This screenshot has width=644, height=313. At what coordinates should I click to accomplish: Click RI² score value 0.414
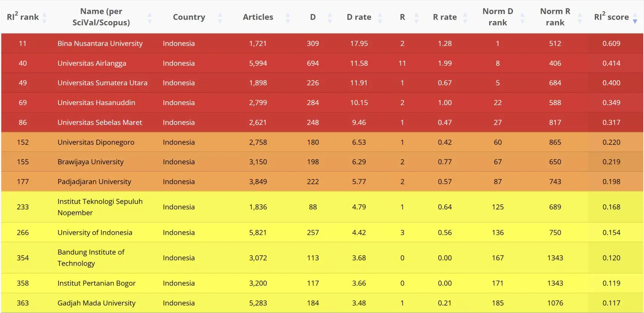click(x=611, y=63)
